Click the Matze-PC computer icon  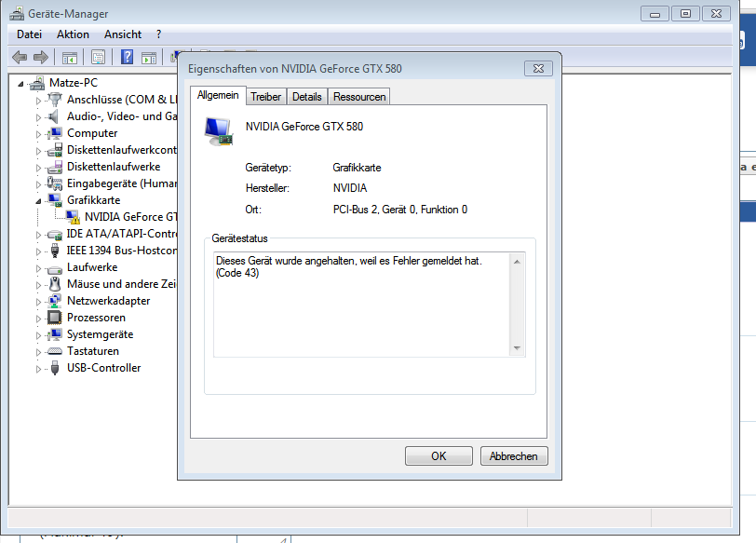coord(37,83)
